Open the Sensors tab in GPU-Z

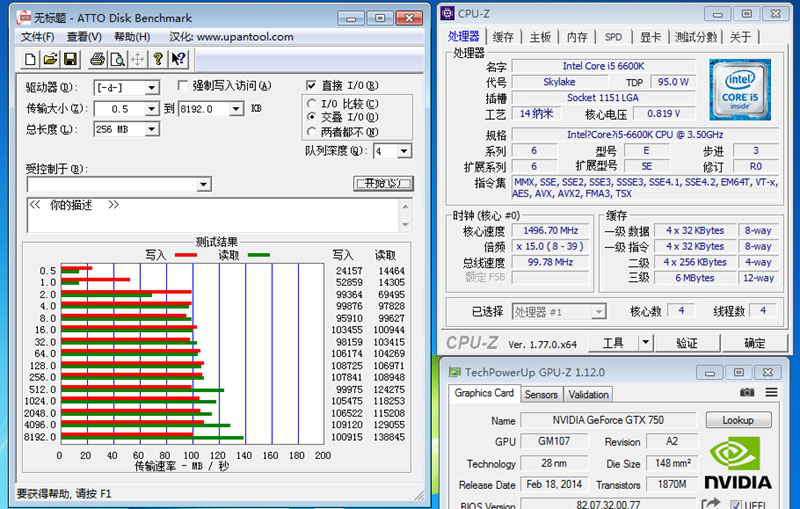[x=541, y=394]
